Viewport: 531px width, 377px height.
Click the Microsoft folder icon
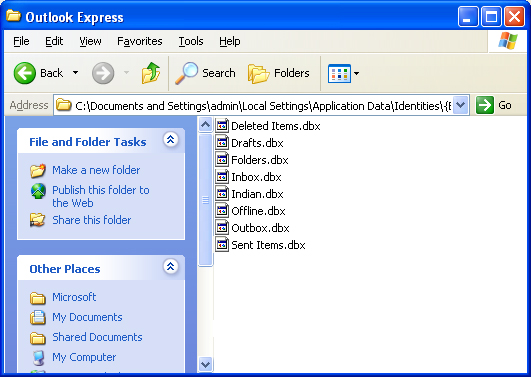coord(38,298)
